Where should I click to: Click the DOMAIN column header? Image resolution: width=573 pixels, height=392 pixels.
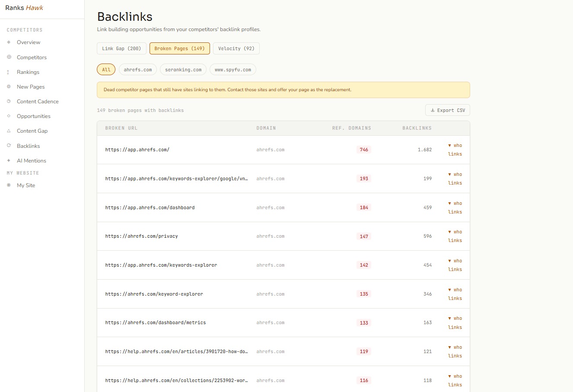click(266, 128)
